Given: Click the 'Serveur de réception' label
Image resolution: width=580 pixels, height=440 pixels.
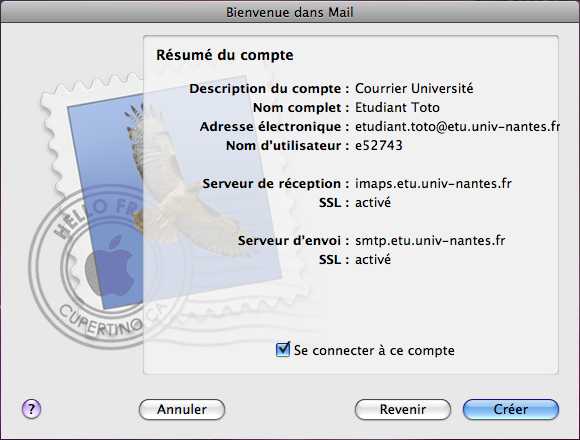Looking at the screenshot, I should click(x=272, y=184).
